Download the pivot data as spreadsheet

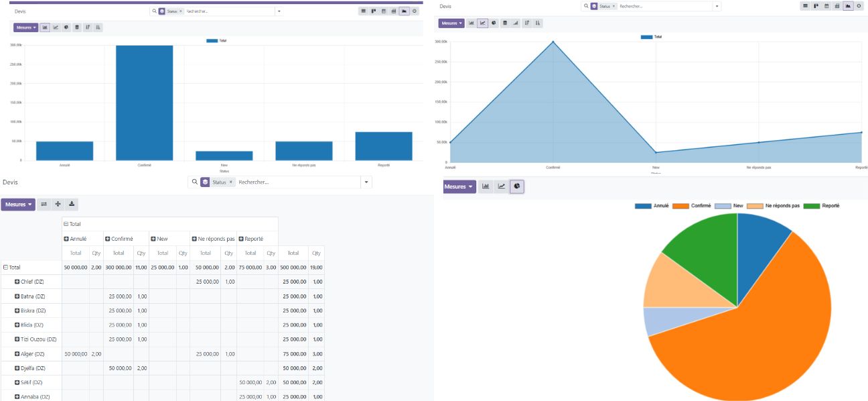click(x=72, y=204)
